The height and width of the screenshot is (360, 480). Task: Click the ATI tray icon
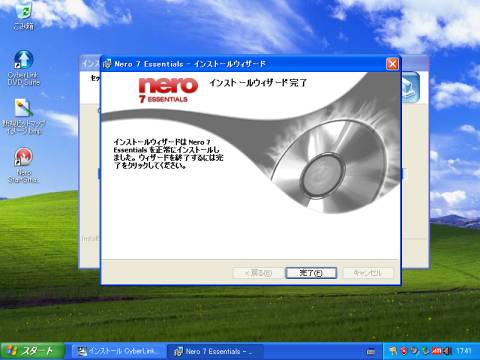(x=437, y=351)
